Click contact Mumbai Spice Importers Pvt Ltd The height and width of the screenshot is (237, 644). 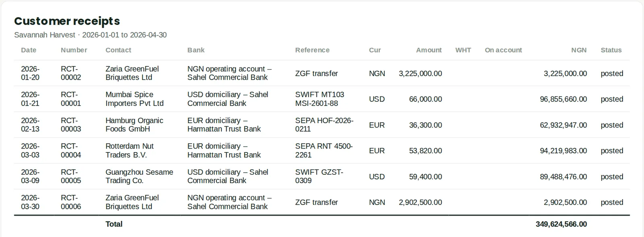click(134, 99)
